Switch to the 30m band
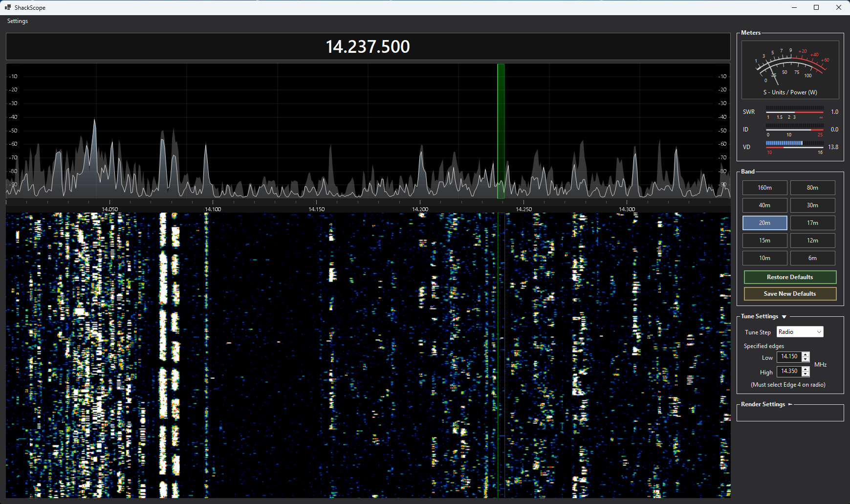 [x=812, y=205]
